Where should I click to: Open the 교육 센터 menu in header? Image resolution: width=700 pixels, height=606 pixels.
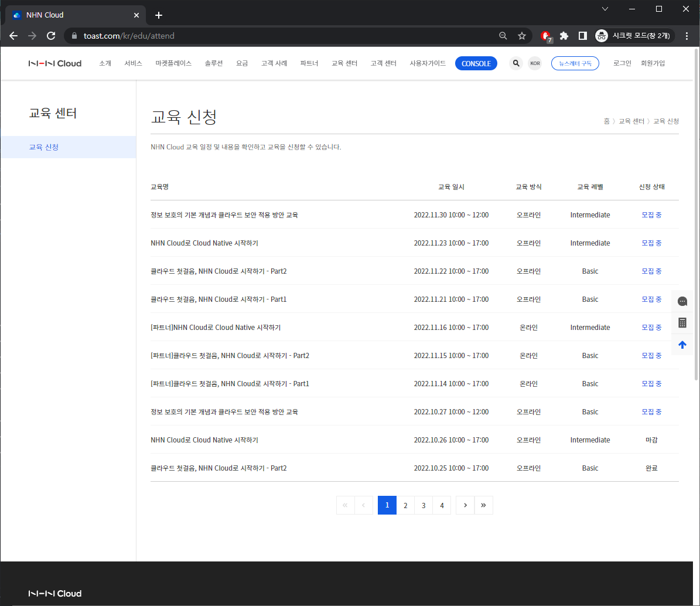(344, 63)
